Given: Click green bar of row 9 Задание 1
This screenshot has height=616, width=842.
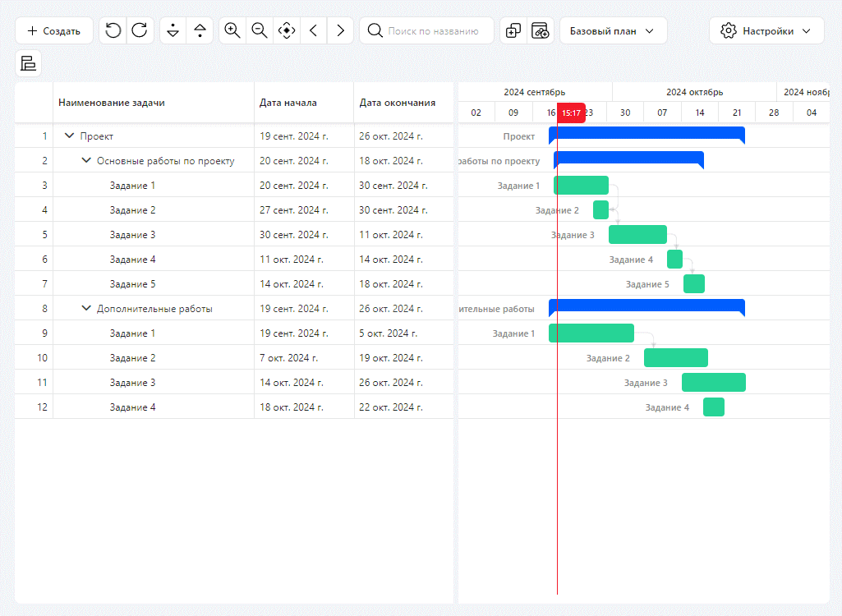Looking at the screenshot, I should pos(591,333).
